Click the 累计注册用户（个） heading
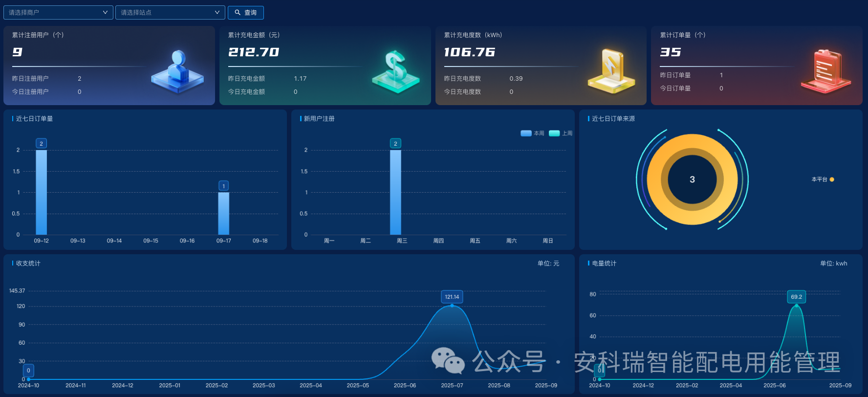Viewport: 868px width, 397px height. point(38,35)
